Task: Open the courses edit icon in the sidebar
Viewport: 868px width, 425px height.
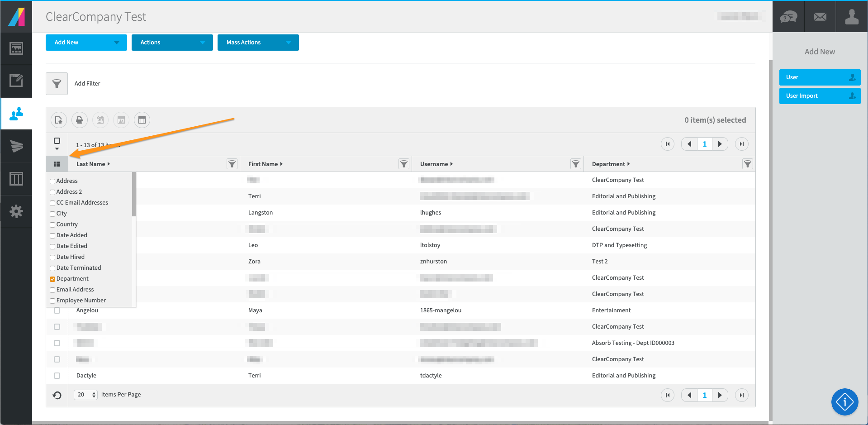Action: click(16, 81)
